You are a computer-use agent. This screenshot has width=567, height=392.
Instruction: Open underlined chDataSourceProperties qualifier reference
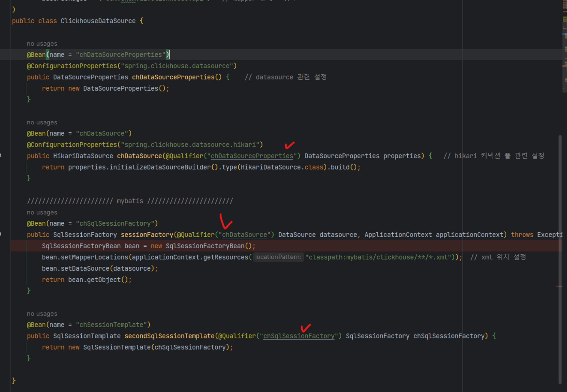(252, 156)
